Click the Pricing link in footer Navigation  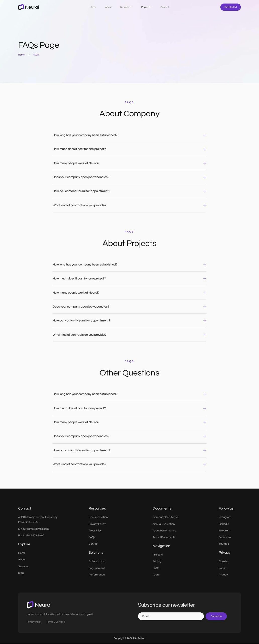tap(157, 561)
